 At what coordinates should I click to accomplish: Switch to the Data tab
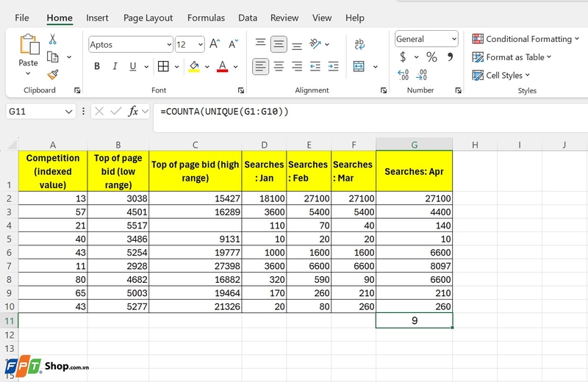click(248, 18)
